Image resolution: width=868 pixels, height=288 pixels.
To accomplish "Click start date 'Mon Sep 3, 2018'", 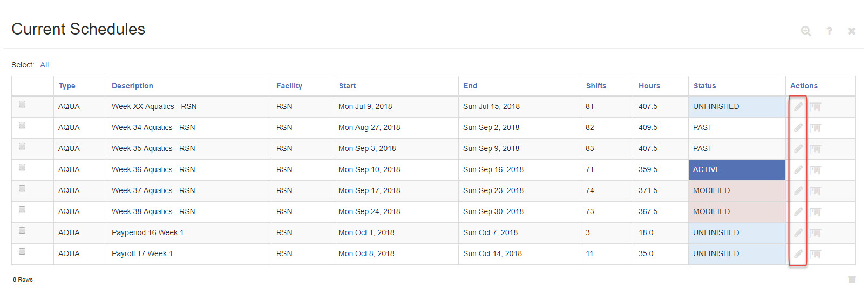I will click(x=367, y=148).
